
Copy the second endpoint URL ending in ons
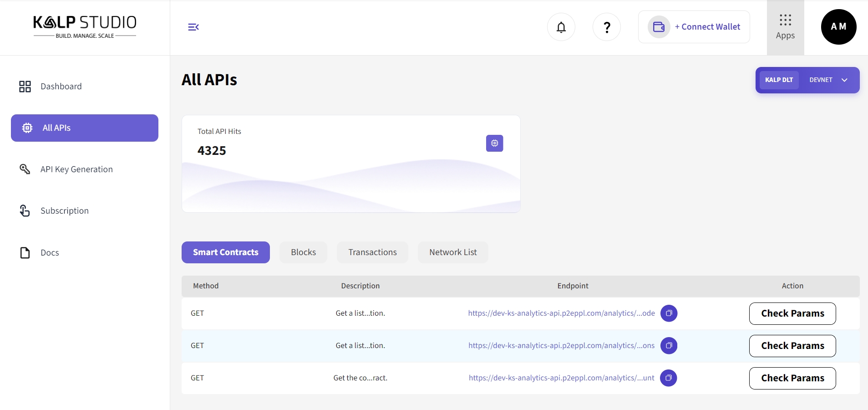[669, 346]
